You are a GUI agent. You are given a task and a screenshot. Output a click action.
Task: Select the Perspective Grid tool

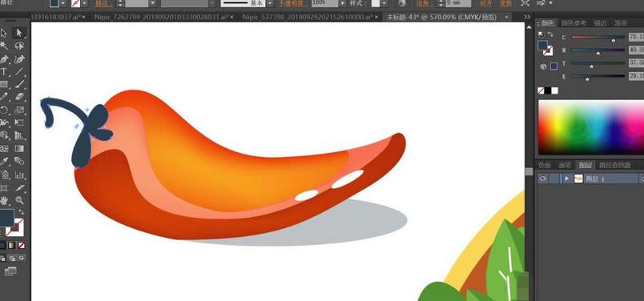(x=19, y=135)
